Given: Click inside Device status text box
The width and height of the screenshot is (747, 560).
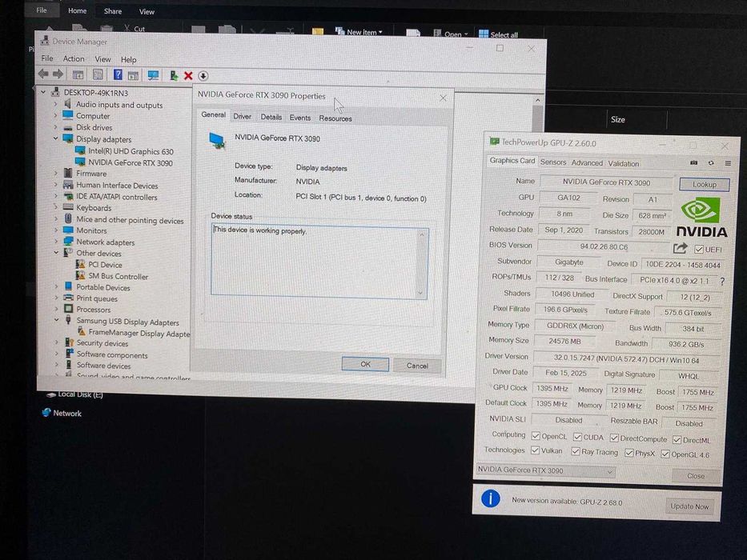Looking at the screenshot, I should pyautogui.click(x=319, y=262).
